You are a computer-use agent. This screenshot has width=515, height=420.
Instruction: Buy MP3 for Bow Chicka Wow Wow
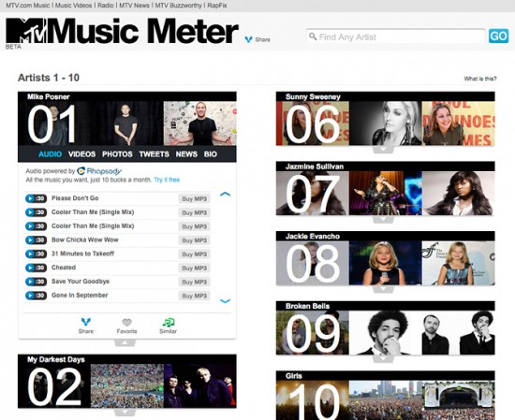[195, 240]
